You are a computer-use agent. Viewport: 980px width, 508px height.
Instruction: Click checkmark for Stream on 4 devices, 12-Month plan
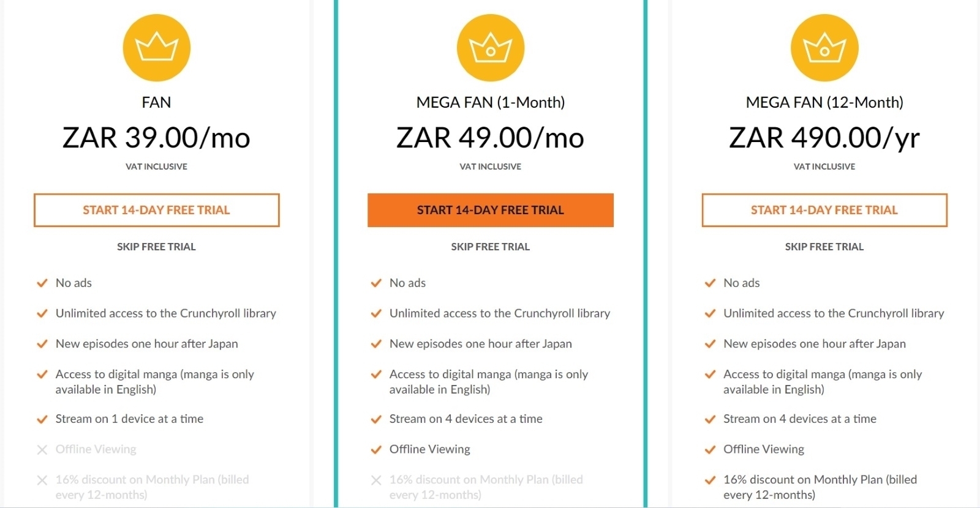(x=710, y=419)
